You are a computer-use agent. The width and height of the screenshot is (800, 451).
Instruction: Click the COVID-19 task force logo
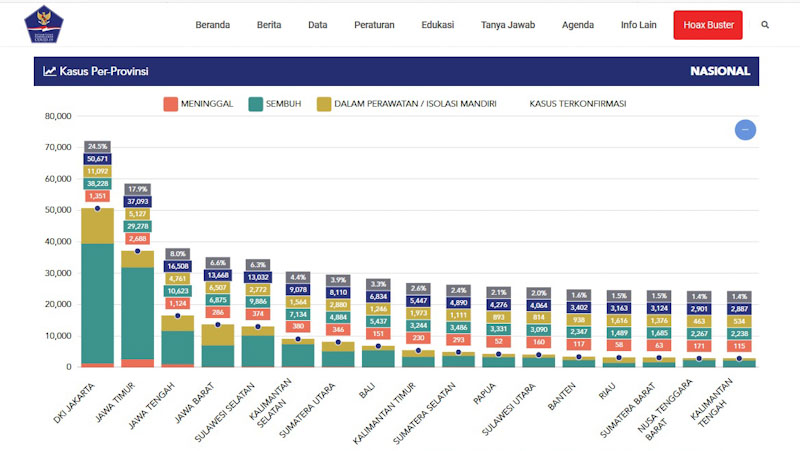[43, 25]
